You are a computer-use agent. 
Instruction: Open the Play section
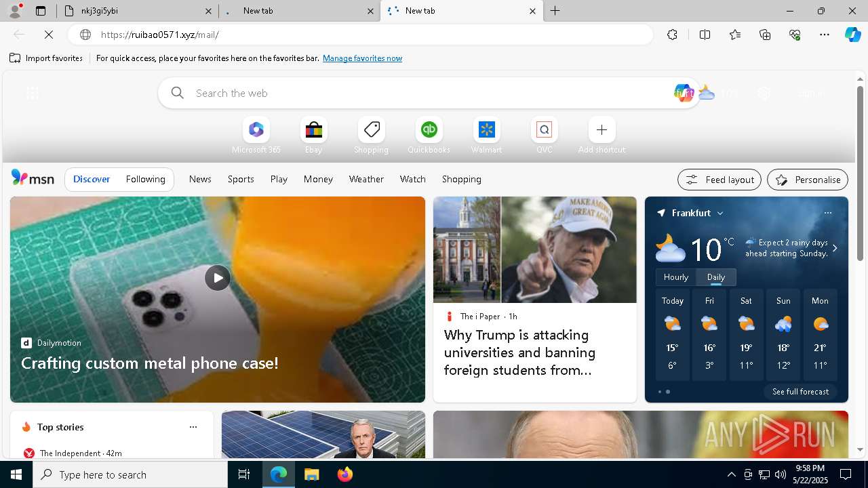(x=279, y=179)
